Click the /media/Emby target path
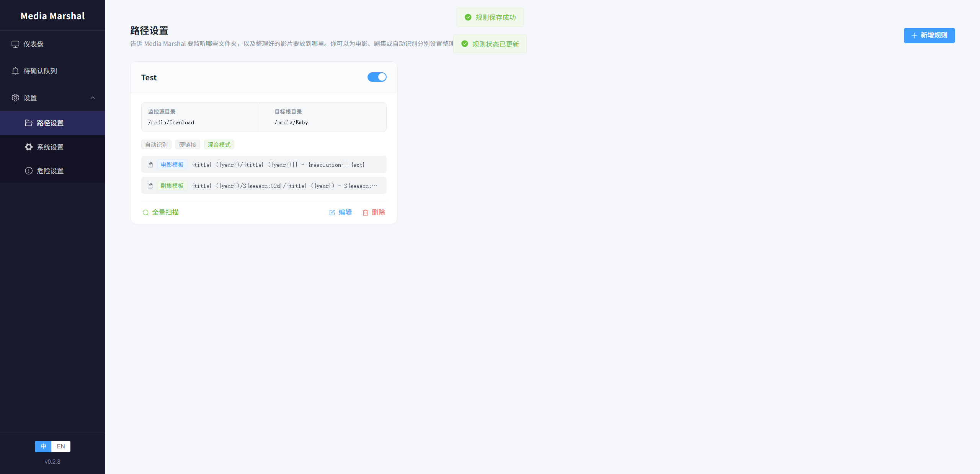 click(x=291, y=122)
